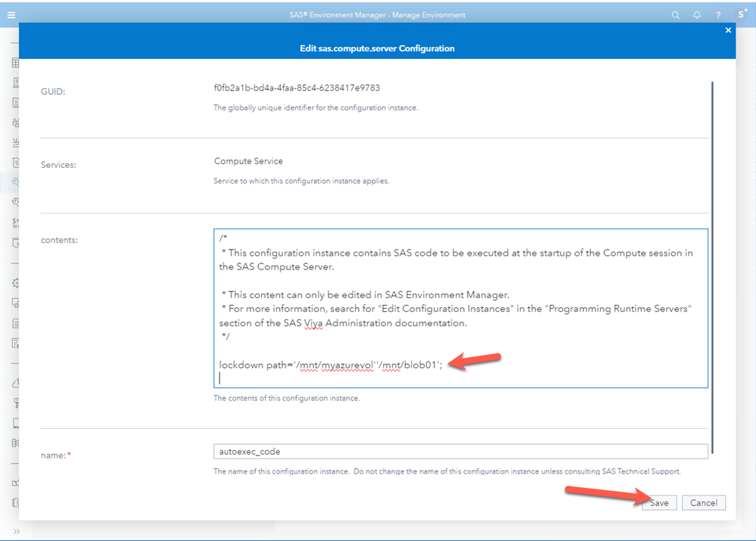Open the table-grid Data icon in sidebar
Screen dimensions: 756x541
15,63
